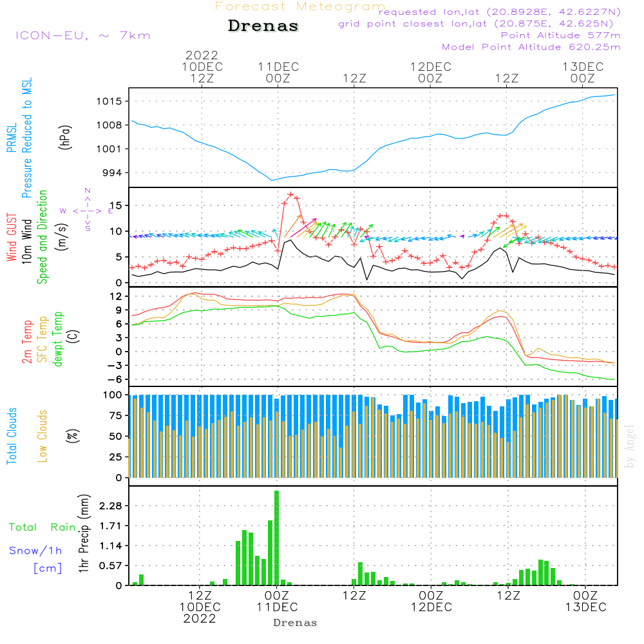Click the PRMSL axis label
This screenshot has height=644, width=644.
[12, 138]
